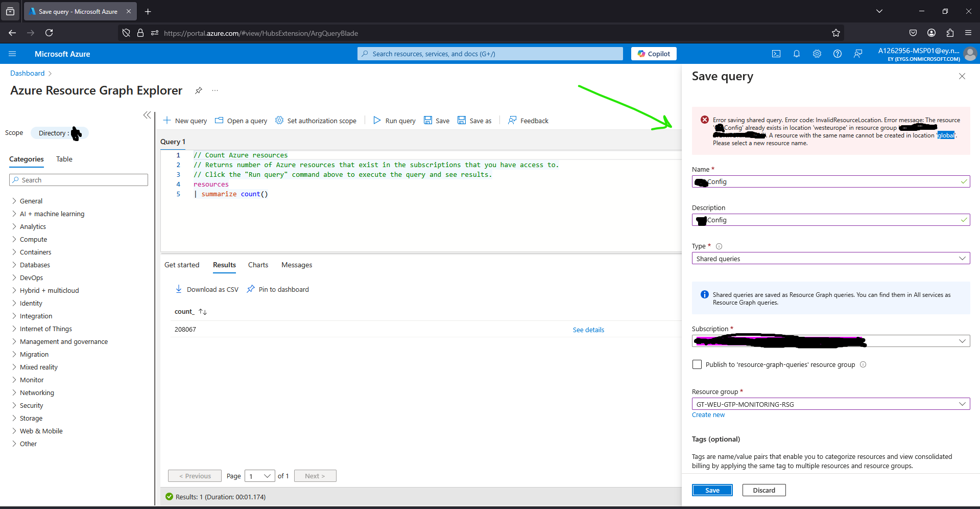Click the Directory scope pill
The image size is (980, 509).
[60, 133]
